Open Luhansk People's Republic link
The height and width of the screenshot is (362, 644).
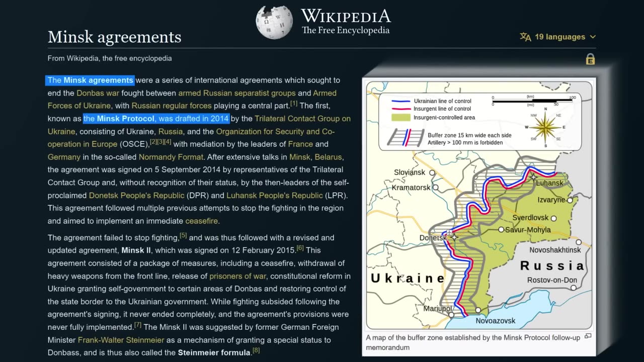pos(274,196)
